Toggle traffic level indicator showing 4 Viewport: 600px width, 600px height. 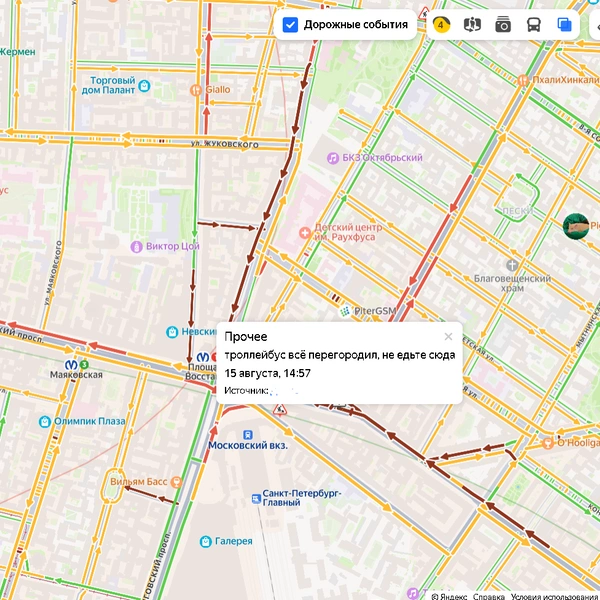click(441, 25)
